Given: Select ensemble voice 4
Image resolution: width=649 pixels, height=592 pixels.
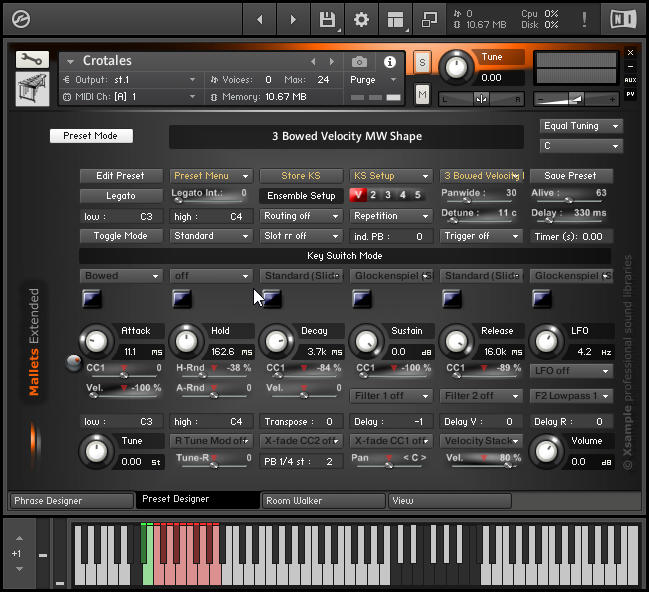Looking at the screenshot, I should point(403,195).
